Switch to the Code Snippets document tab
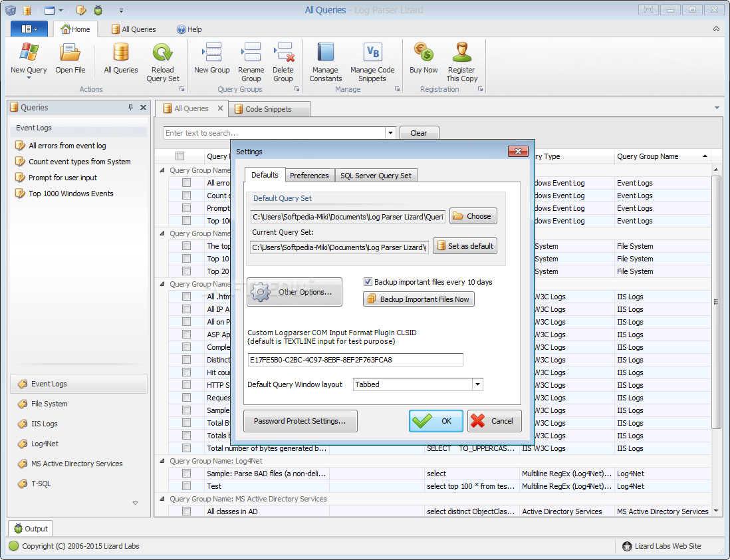The height and width of the screenshot is (560, 730). (269, 109)
